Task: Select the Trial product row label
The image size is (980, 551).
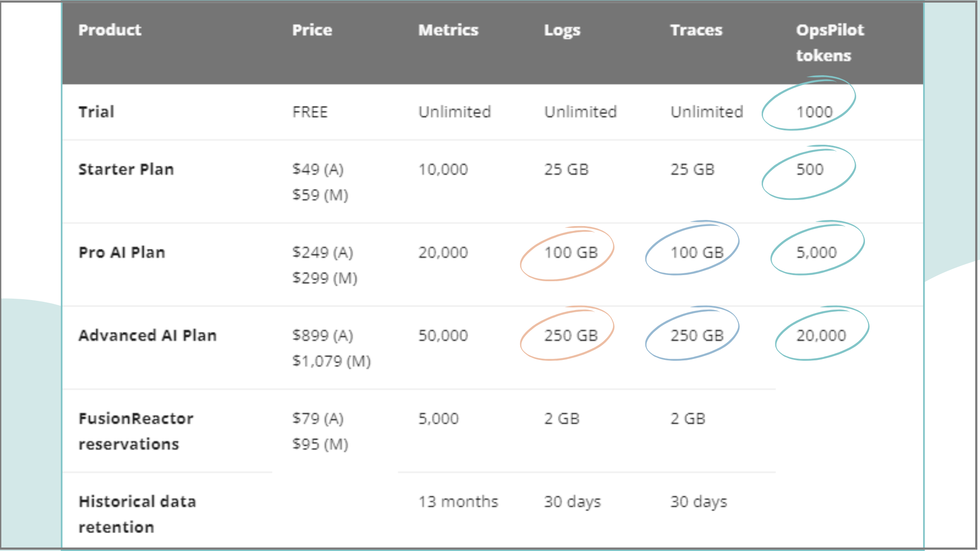Action: point(96,112)
